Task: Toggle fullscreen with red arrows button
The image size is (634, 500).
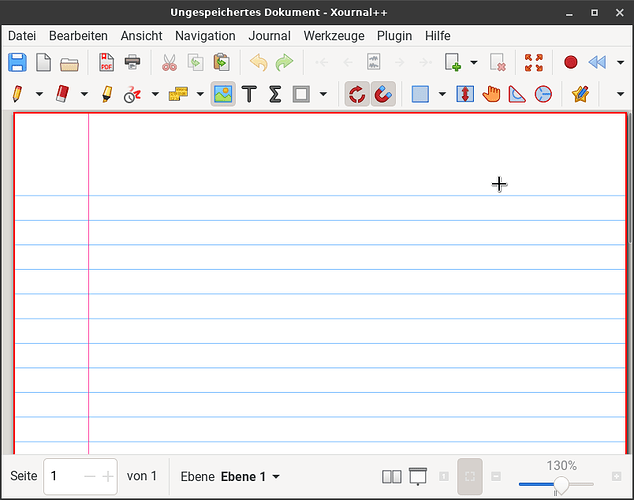Action: point(534,63)
